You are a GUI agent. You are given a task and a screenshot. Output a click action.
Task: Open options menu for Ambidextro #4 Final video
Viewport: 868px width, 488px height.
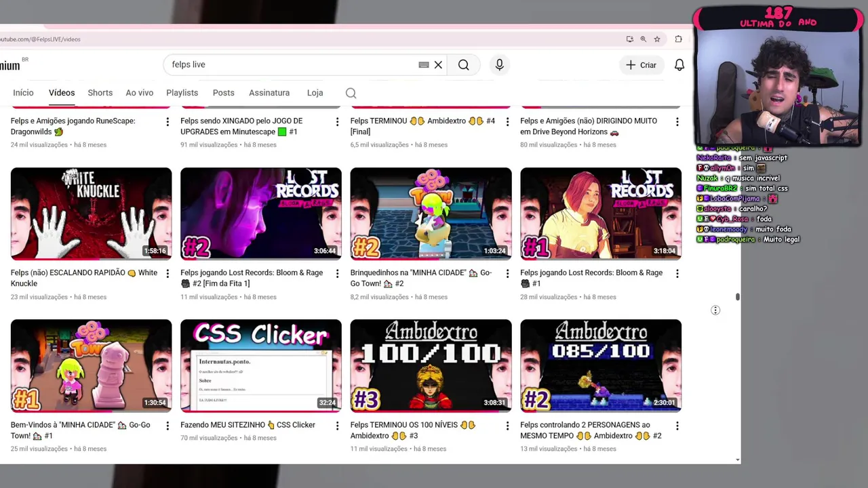507,122
